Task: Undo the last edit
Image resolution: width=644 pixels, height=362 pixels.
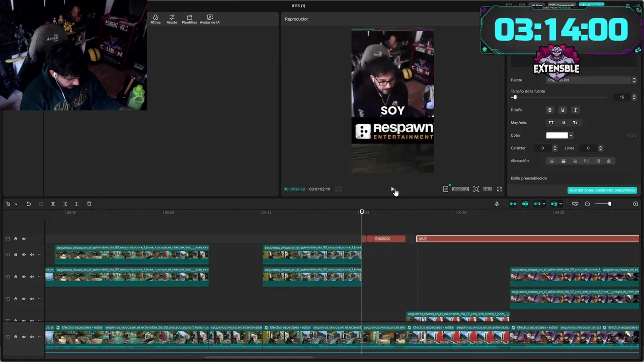Action: [x=29, y=204]
